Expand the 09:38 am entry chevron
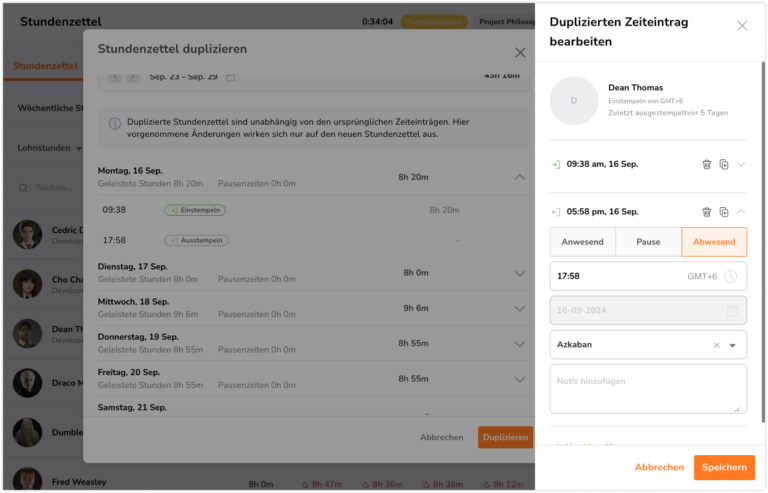 741,164
